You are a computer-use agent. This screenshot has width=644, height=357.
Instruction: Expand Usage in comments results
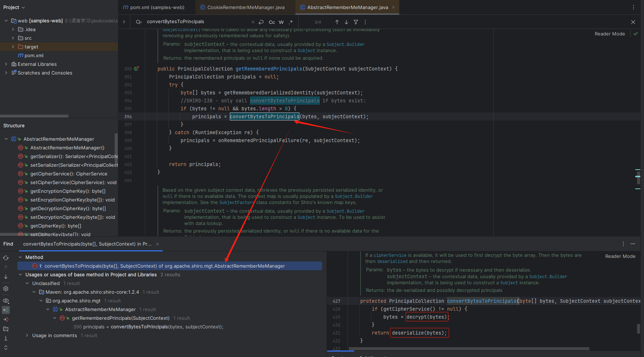(x=27, y=335)
